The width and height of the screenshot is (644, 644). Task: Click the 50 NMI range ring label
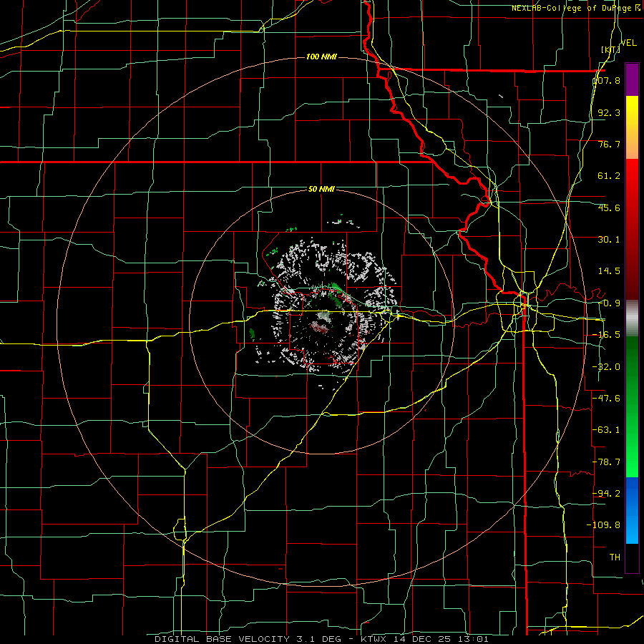(x=321, y=189)
